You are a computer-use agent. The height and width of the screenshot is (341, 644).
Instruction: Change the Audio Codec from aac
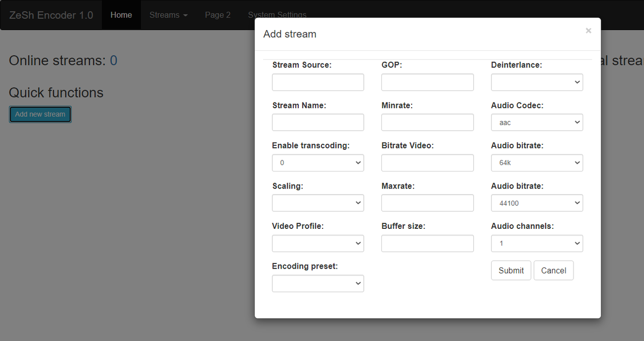[x=537, y=123]
